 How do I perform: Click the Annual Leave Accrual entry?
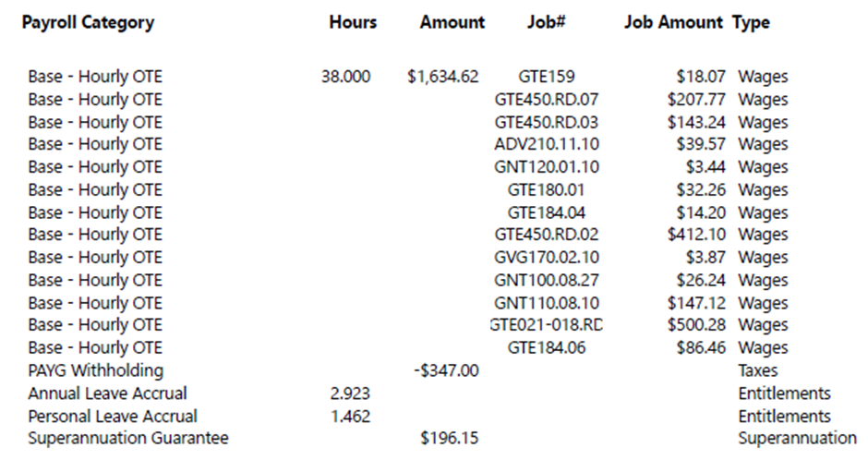click(107, 393)
